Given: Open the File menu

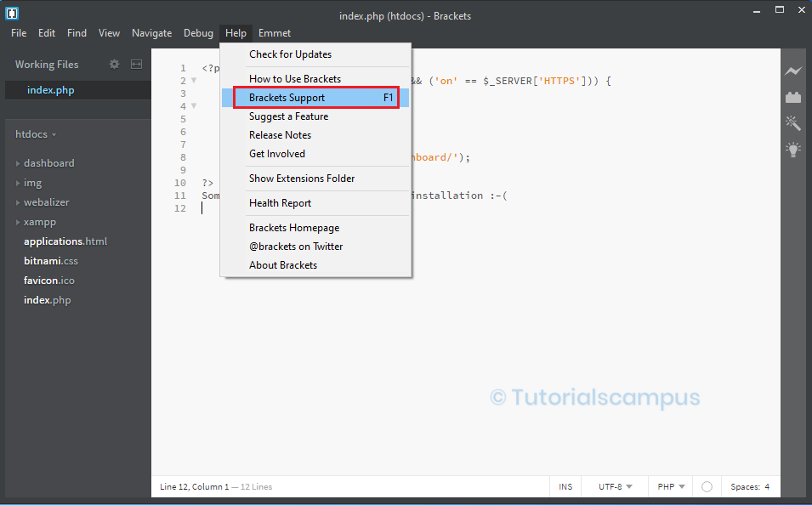Looking at the screenshot, I should pos(19,33).
